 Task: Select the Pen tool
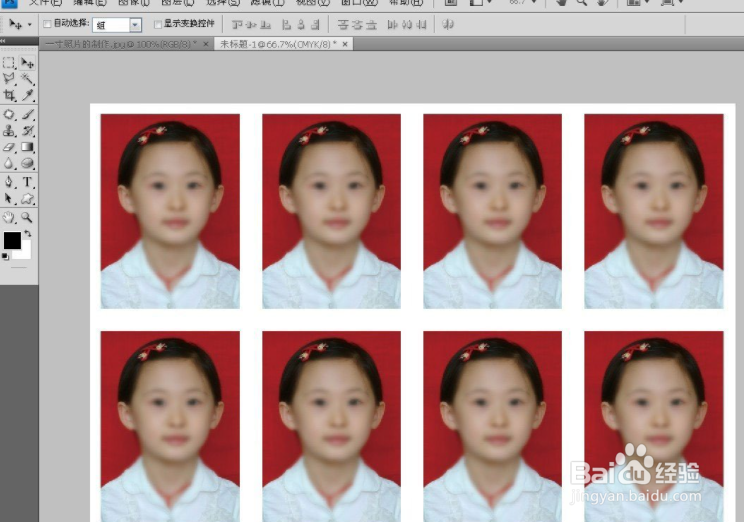[x=9, y=182]
